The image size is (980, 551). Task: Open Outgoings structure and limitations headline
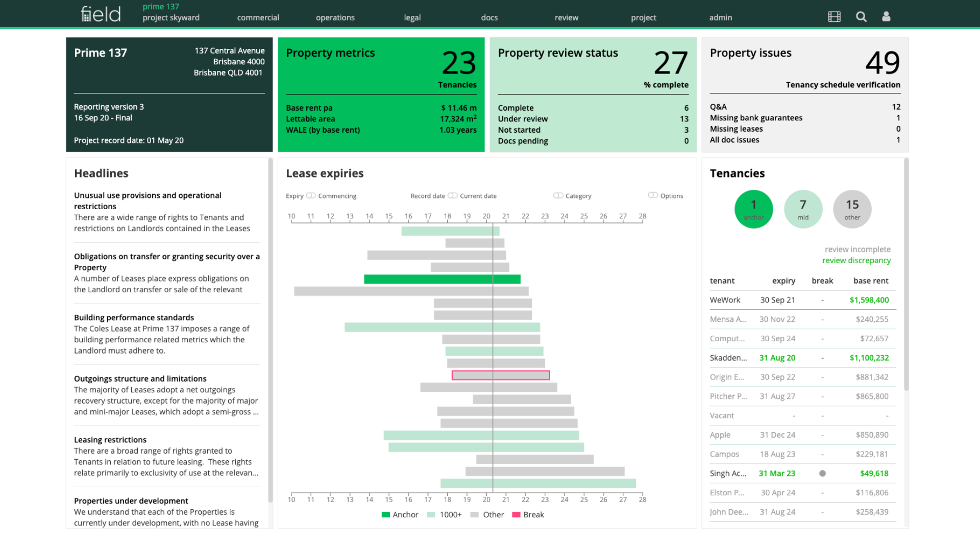[166, 395]
